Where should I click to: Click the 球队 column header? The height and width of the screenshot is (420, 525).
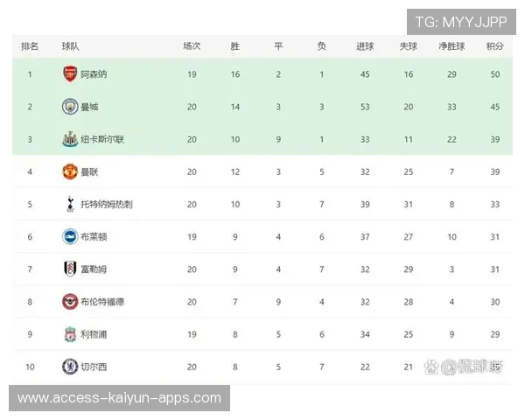tap(71, 46)
